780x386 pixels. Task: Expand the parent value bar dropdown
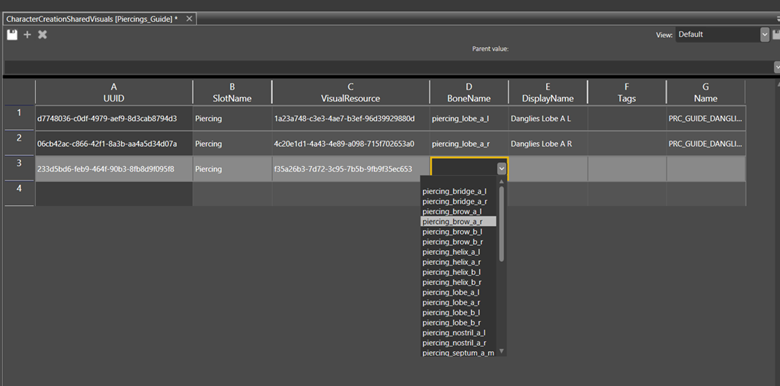click(777, 67)
